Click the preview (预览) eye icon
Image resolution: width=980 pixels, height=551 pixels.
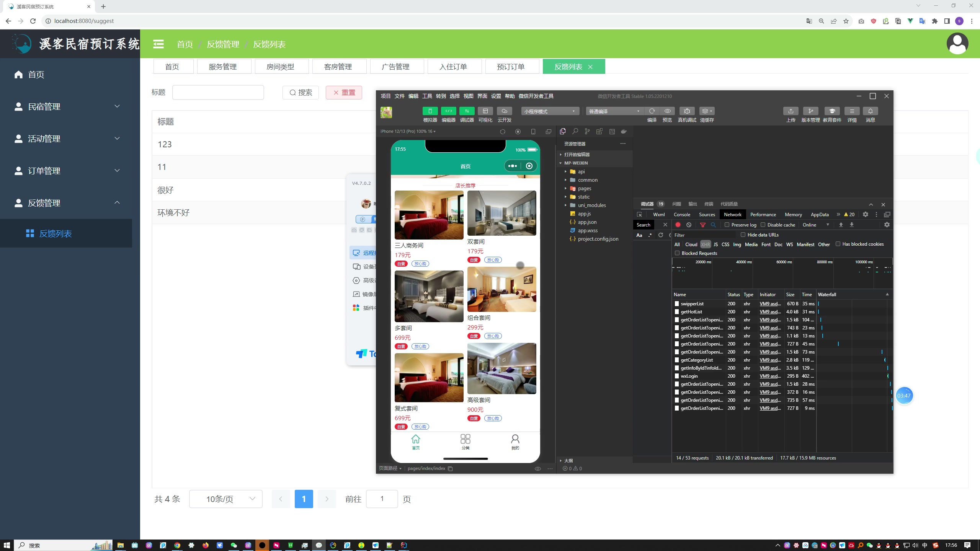[x=667, y=111]
